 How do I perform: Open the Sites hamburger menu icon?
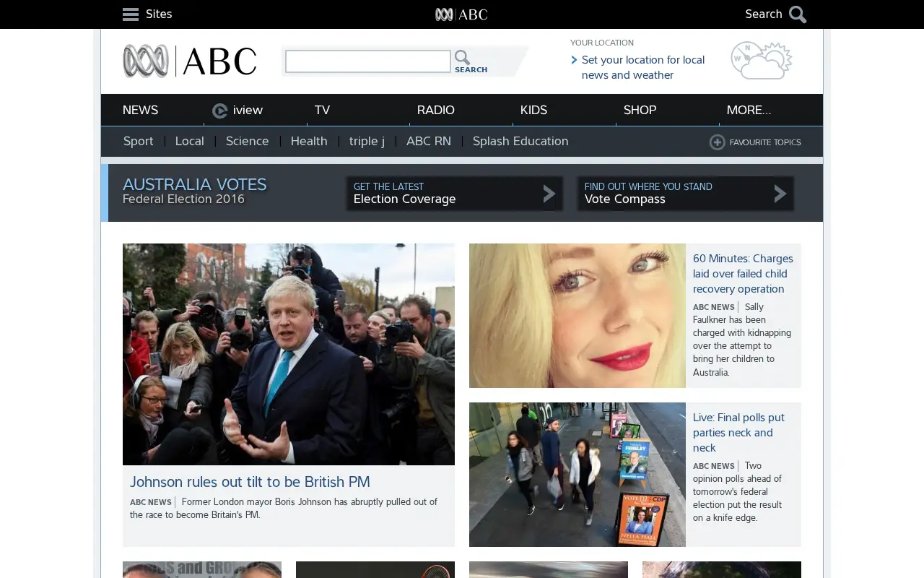pos(131,14)
